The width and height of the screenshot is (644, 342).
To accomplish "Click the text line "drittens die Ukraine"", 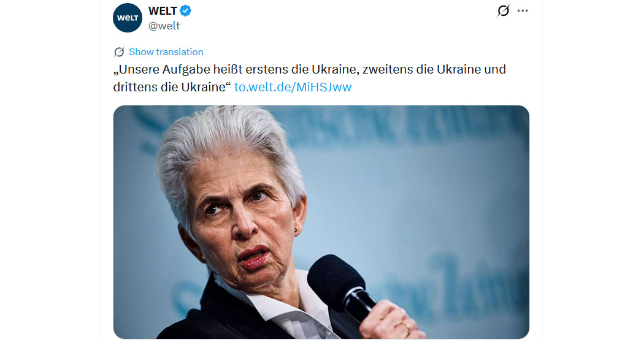I will pos(170,87).
